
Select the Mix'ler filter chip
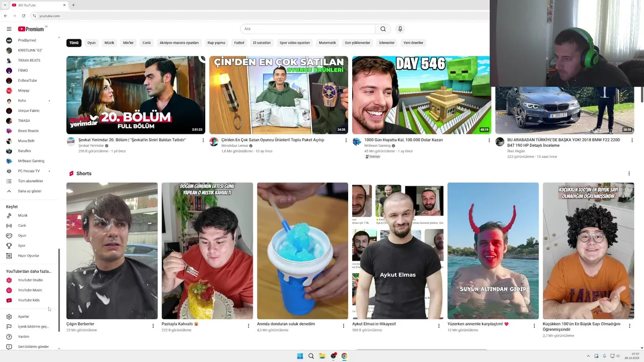[x=128, y=43]
